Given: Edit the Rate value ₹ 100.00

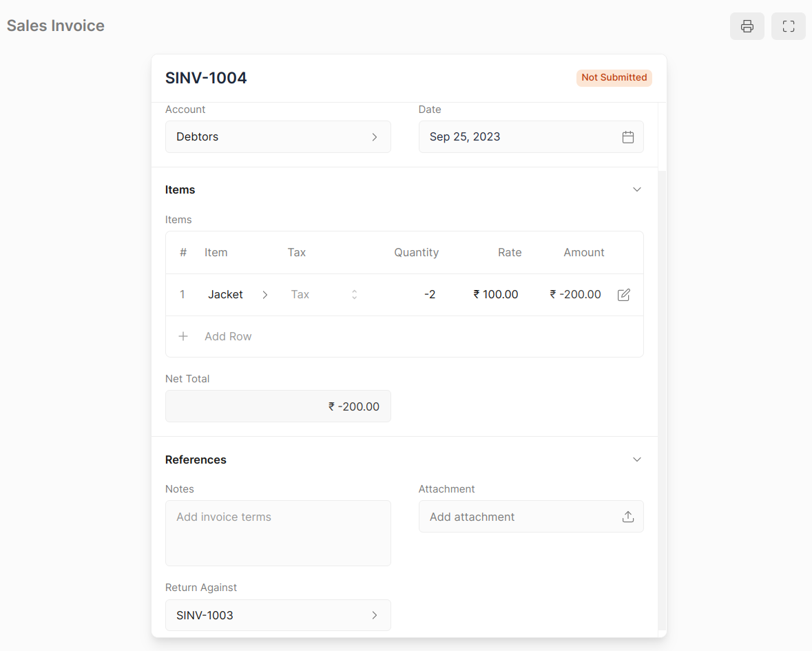Looking at the screenshot, I should (496, 295).
